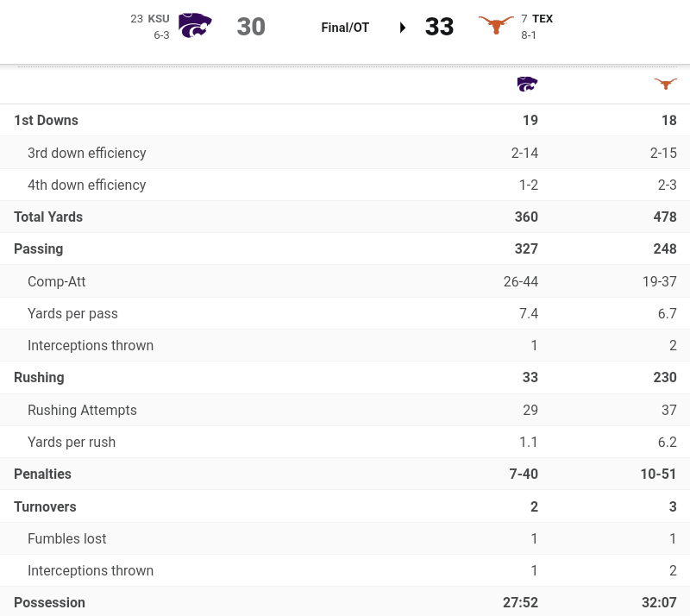Click the Wildcats icon above stats column
The width and height of the screenshot is (690, 616).
(527, 84)
